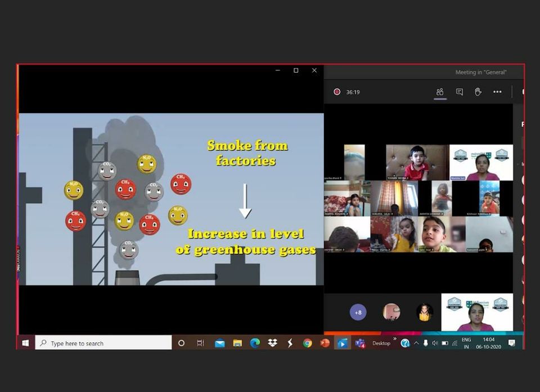Image resolution: width=540 pixels, height=392 pixels.
Task: Open the More actions ellipsis menu
Action: 497,92
